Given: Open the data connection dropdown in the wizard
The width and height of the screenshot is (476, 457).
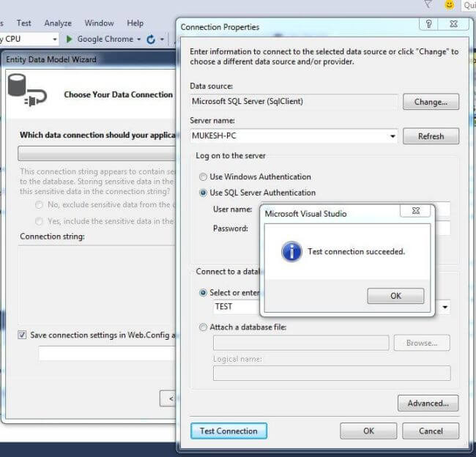Looking at the screenshot, I should click(x=97, y=153).
